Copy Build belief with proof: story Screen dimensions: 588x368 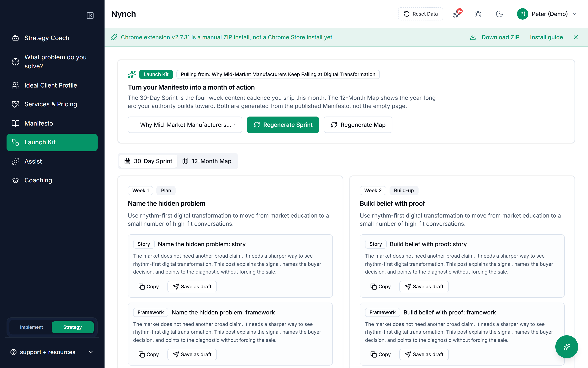pos(381,286)
